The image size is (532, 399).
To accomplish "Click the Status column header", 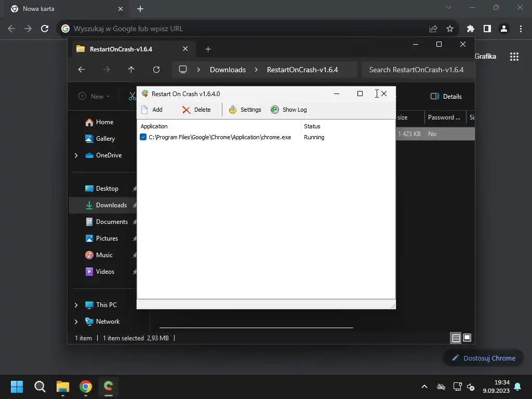I will point(312,126).
